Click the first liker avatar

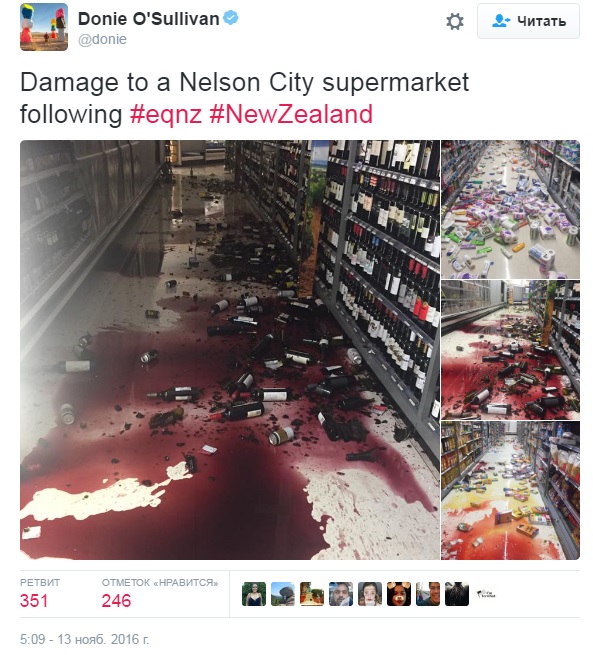pos(254,594)
